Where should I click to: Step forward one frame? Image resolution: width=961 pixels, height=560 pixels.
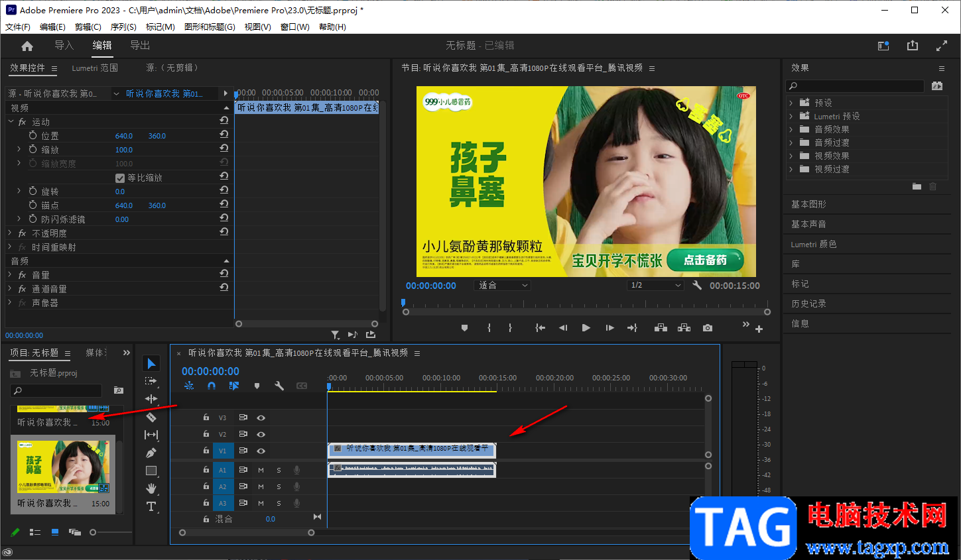point(609,328)
